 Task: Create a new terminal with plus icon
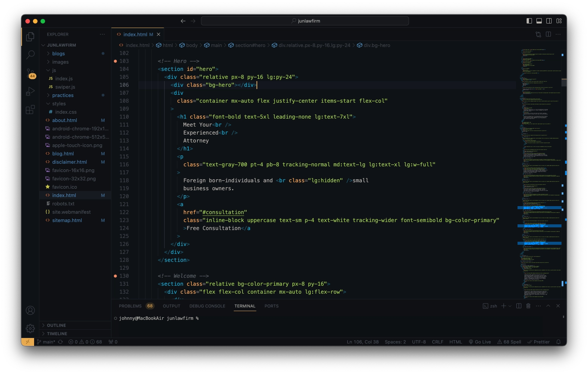pos(504,306)
